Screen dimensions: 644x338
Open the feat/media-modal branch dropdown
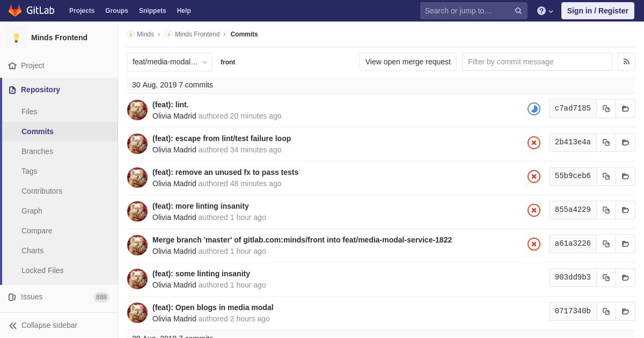click(170, 62)
